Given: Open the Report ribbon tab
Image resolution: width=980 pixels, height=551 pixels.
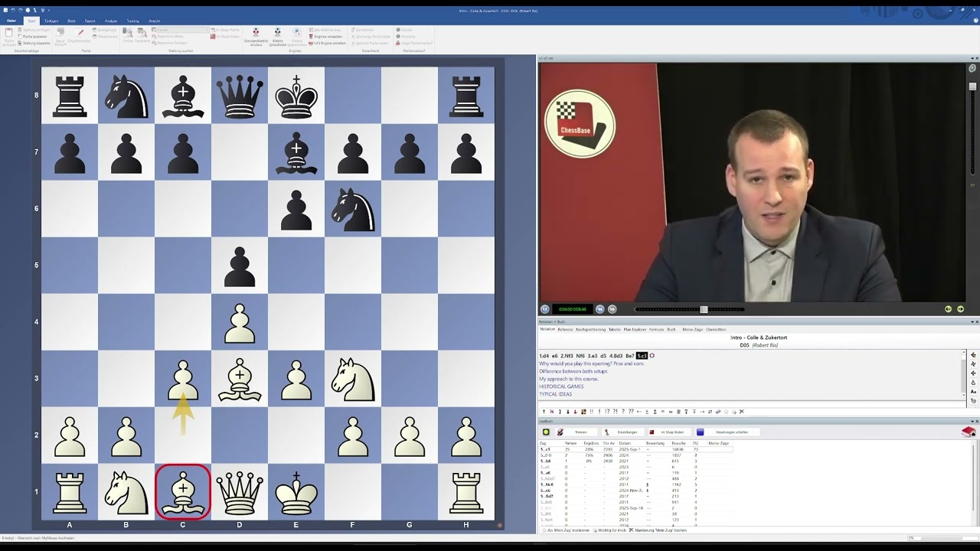Looking at the screenshot, I should (x=90, y=21).
